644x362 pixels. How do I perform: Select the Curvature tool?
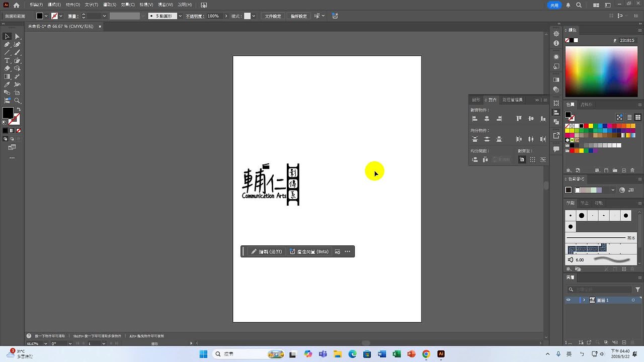point(17,44)
